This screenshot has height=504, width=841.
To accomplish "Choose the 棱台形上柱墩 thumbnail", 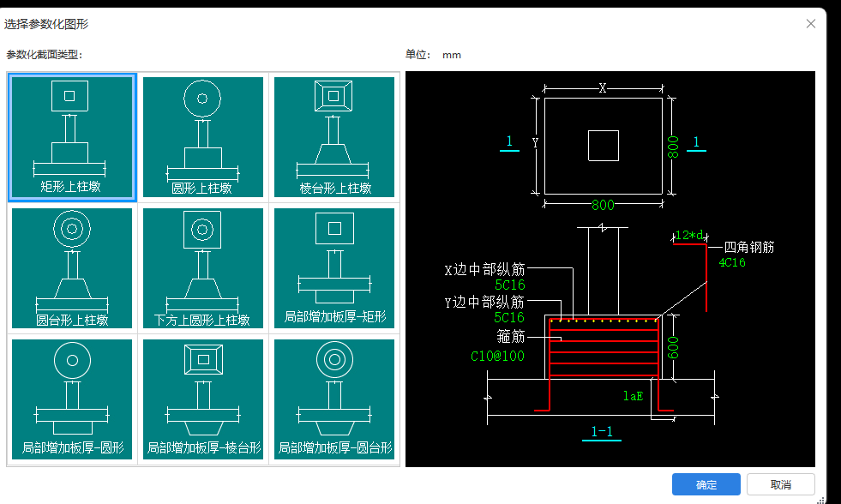I will [334, 137].
